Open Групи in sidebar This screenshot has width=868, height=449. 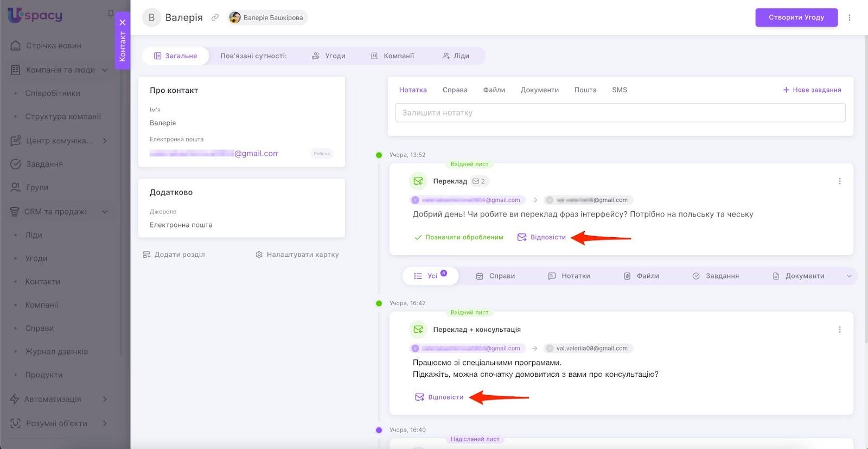click(37, 187)
